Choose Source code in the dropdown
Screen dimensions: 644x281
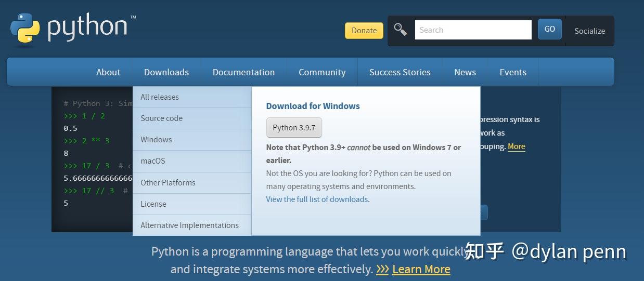click(x=162, y=118)
